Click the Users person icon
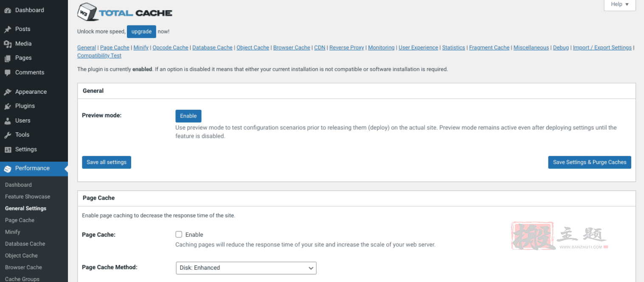Viewport: 644px width, 282px height. point(8,121)
